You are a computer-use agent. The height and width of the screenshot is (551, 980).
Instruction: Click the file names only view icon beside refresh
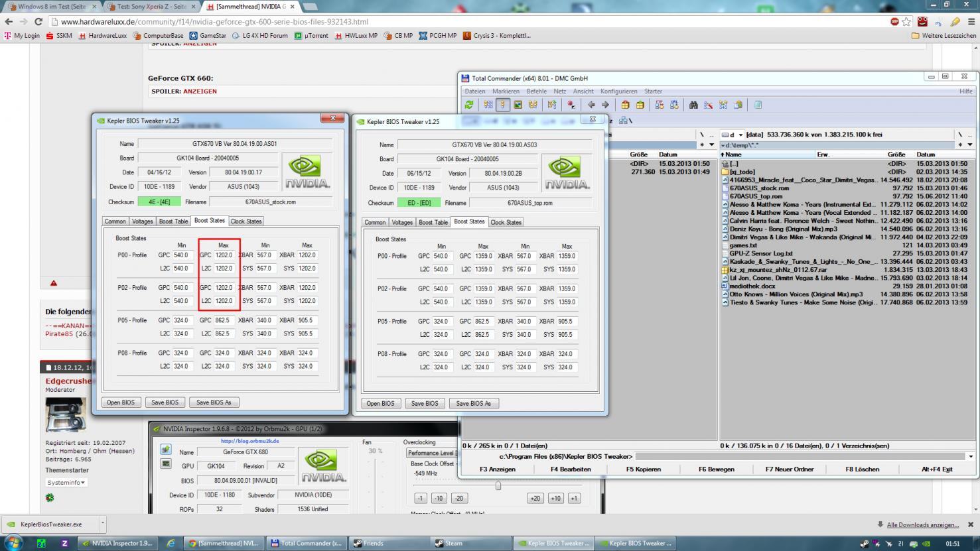coord(488,105)
